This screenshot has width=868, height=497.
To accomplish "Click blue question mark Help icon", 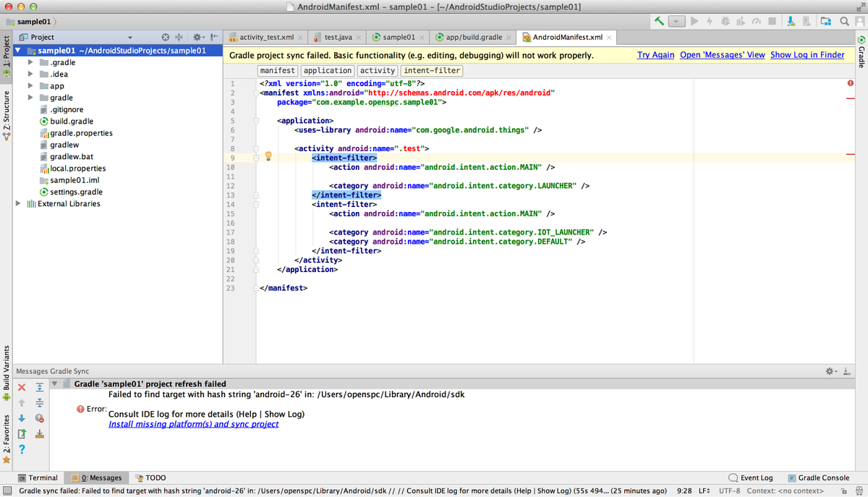I will [22, 449].
